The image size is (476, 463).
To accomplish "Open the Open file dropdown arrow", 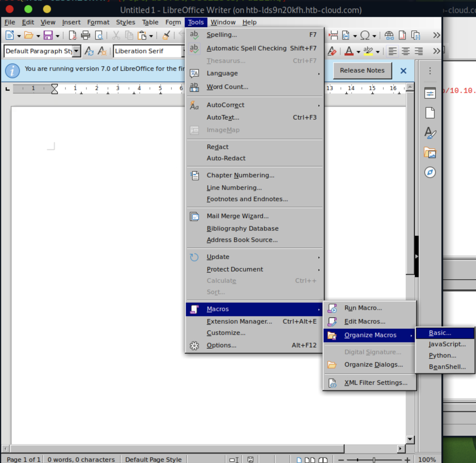I will click(x=38, y=36).
